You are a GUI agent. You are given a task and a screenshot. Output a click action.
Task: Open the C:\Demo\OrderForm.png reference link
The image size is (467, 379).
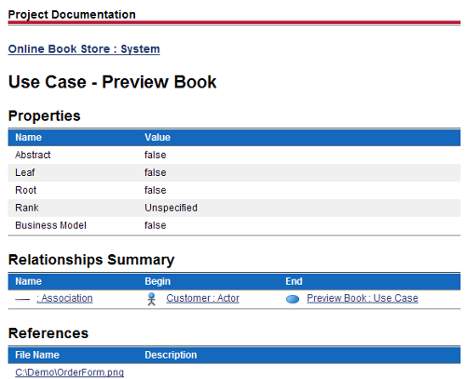pyautogui.click(x=69, y=372)
